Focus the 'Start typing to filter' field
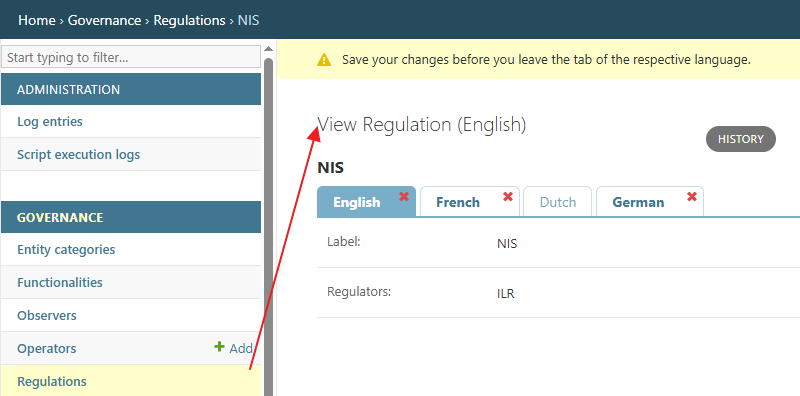 click(x=131, y=57)
